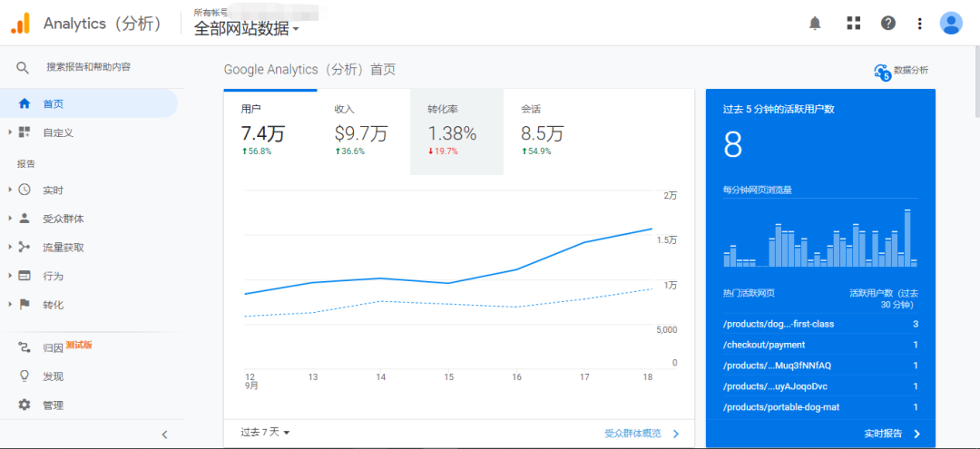Expand the 转化 section triangle
Screen dimensions: 980x449
click(x=10, y=305)
